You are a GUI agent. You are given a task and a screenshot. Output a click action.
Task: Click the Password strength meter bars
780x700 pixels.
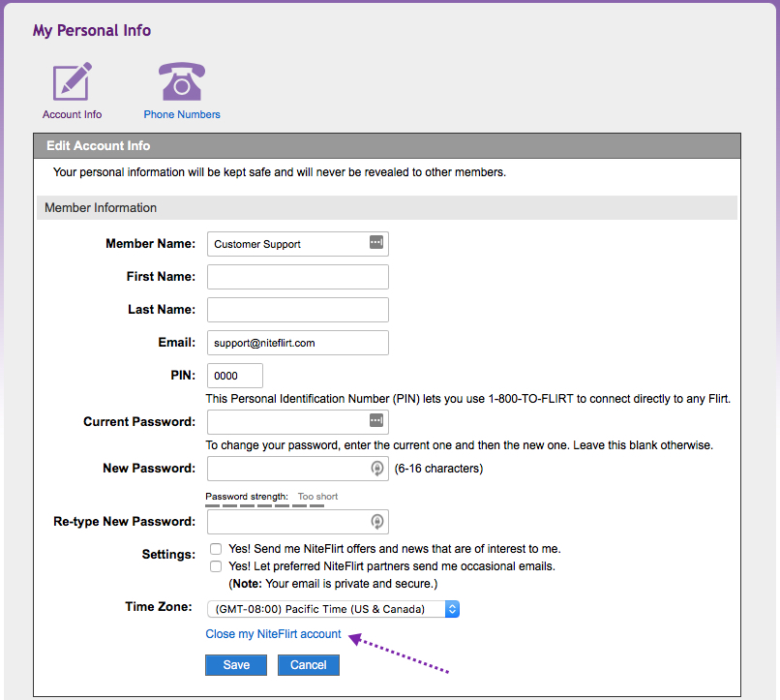click(264, 506)
